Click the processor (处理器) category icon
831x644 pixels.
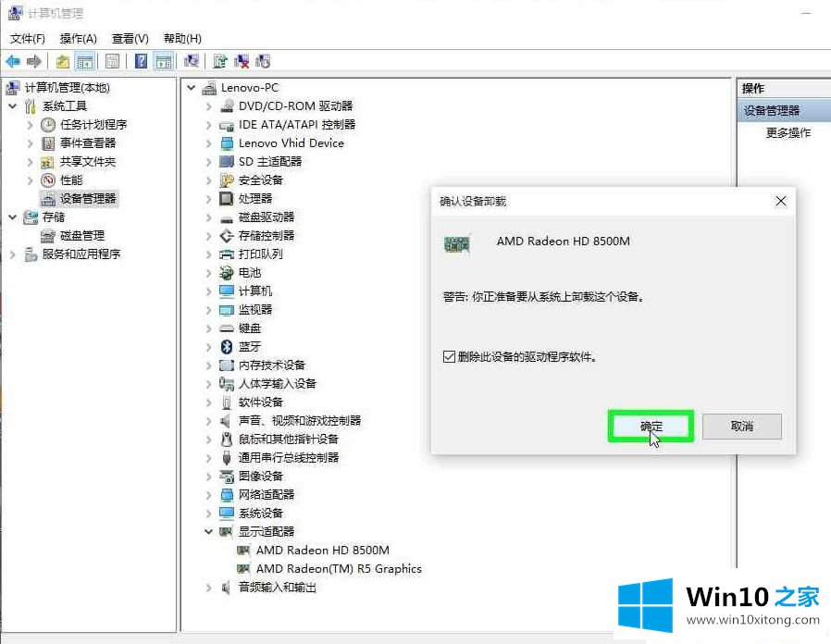click(227, 198)
